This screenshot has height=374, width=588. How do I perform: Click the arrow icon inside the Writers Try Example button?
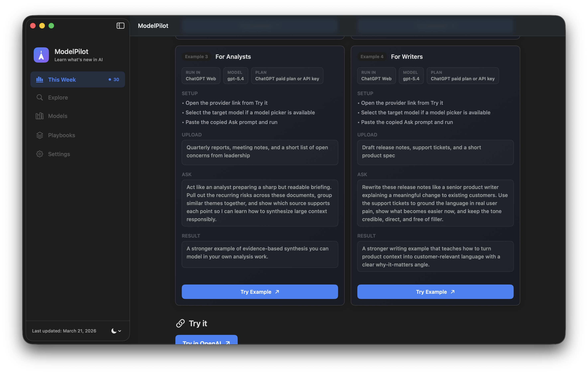(x=453, y=292)
